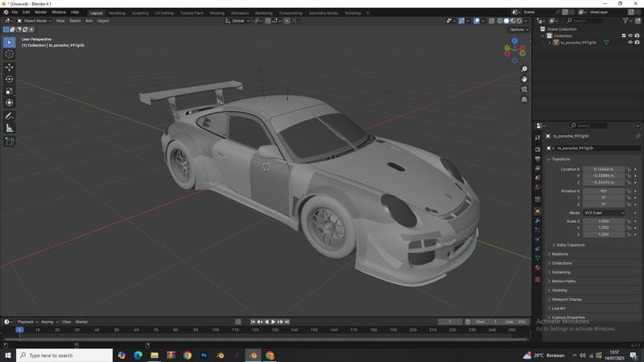Viewport: 644px width, 362px height.
Task: Open the Object Data mesh properties tab
Action: click(x=538, y=257)
